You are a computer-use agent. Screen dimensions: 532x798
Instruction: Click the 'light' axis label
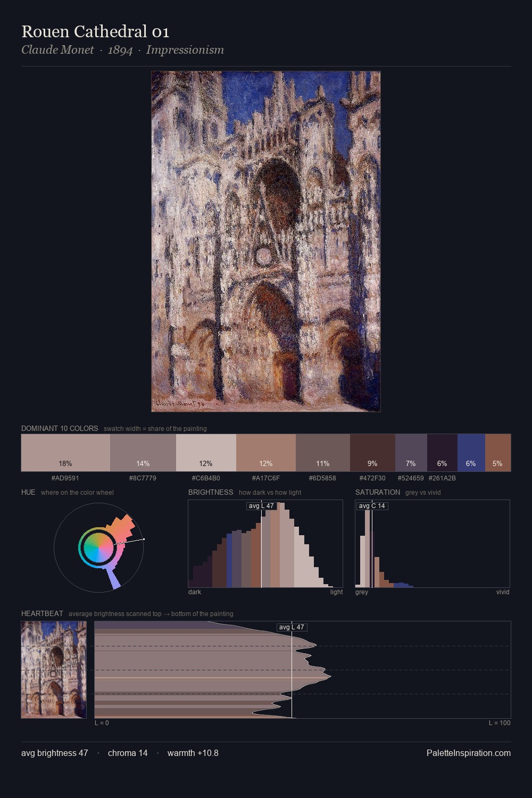(x=336, y=592)
